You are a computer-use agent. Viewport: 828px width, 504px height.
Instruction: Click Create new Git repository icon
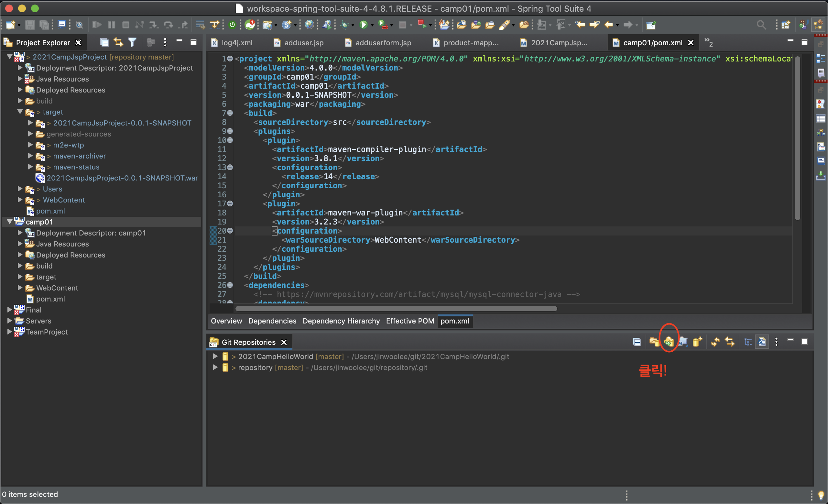697,342
